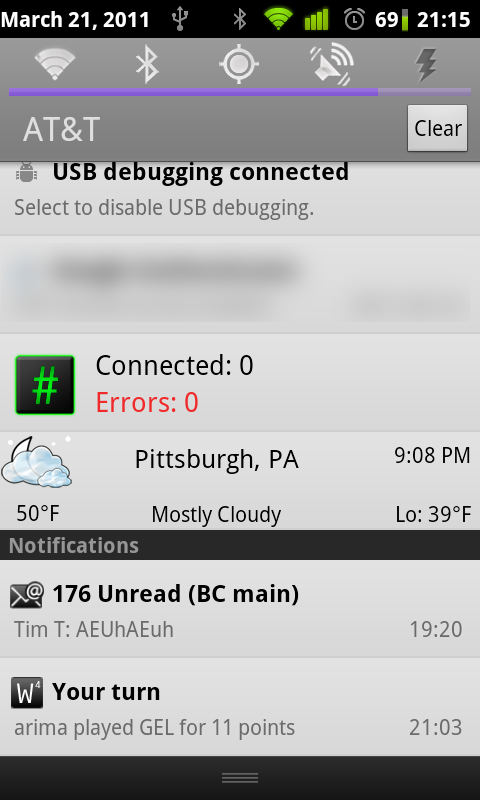Toggle the sound and vibrate control
This screenshot has width=480, height=800.
pyautogui.click(x=332, y=65)
